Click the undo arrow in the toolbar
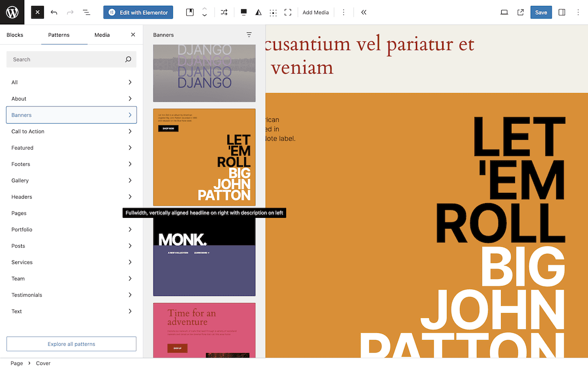Image resolution: width=588 pixels, height=368 pixels. [54, 12]
